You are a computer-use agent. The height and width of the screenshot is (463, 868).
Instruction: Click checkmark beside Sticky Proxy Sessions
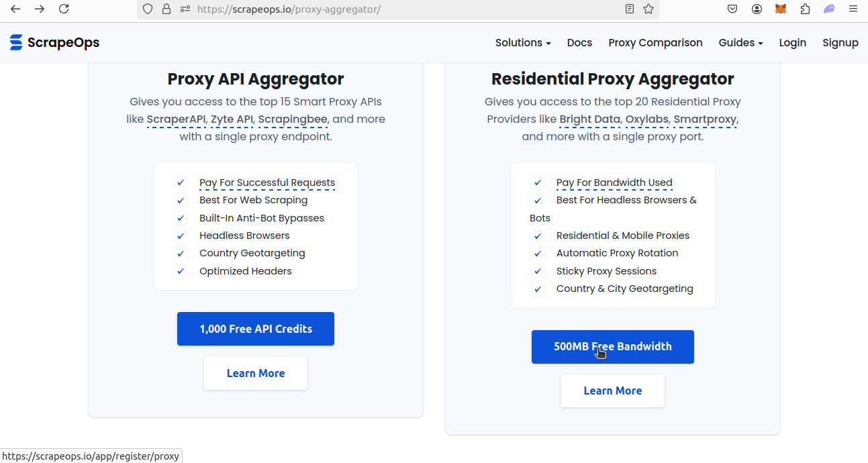click(x=538, y=271)
